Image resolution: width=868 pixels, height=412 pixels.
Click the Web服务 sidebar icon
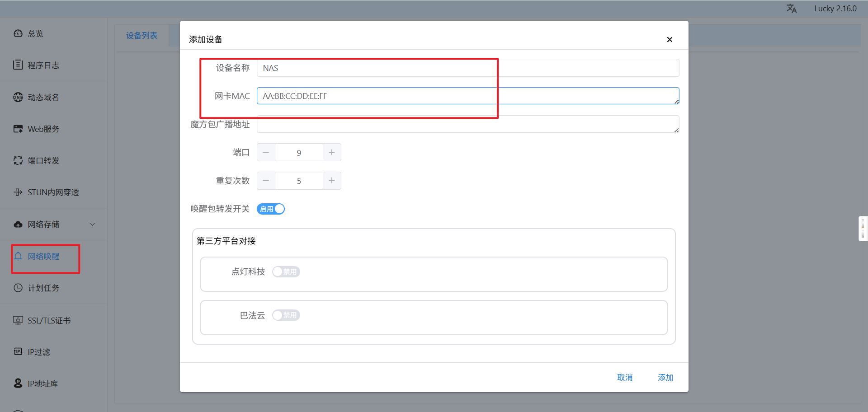(x=18, y=129)
